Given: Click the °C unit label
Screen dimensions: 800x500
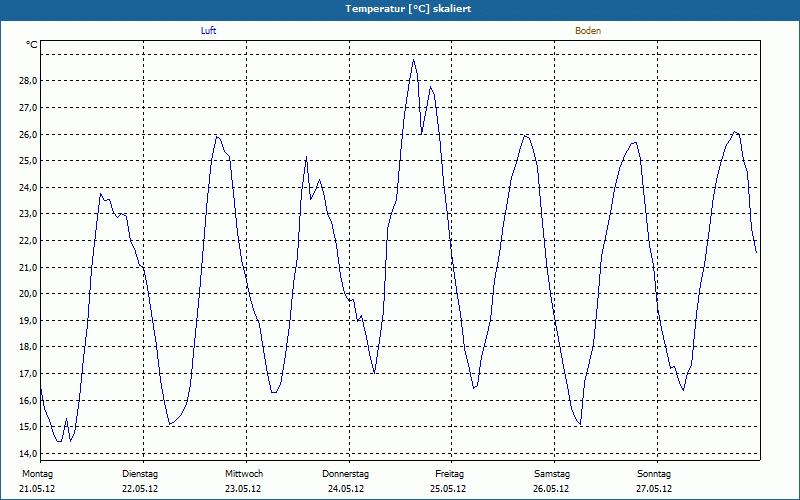Looking at the screenshot, I should (32, 45).
